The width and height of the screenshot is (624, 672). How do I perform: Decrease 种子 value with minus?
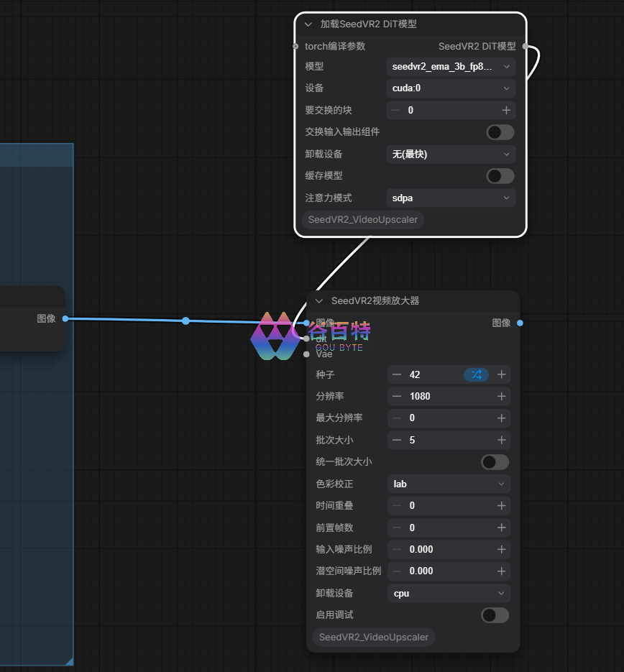click(x=397, y=374)
